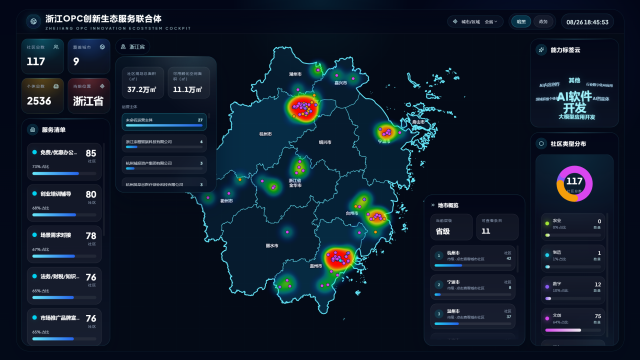Click the 浙江省 breadcrumb pill above panel
640x360 pixels.
(133, 47)
